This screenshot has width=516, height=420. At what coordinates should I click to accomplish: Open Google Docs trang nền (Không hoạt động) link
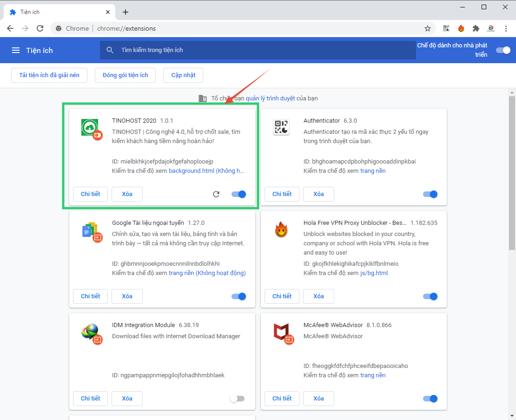click(207, 273)
